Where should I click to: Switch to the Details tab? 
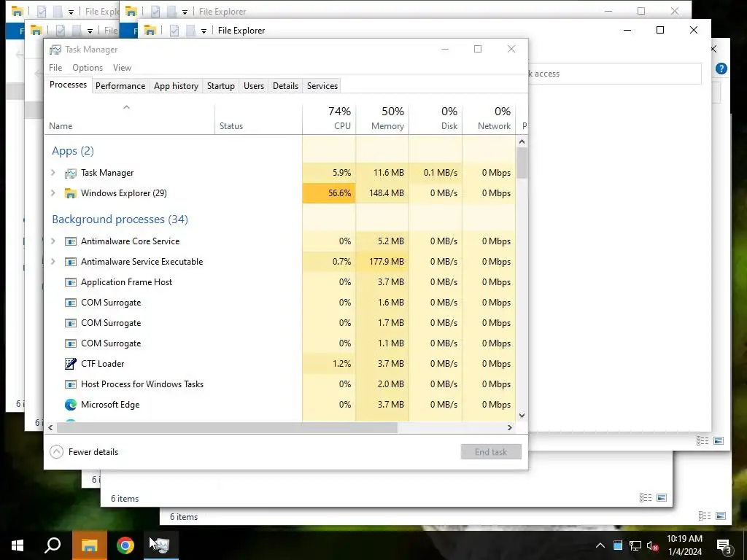[285, 86]
